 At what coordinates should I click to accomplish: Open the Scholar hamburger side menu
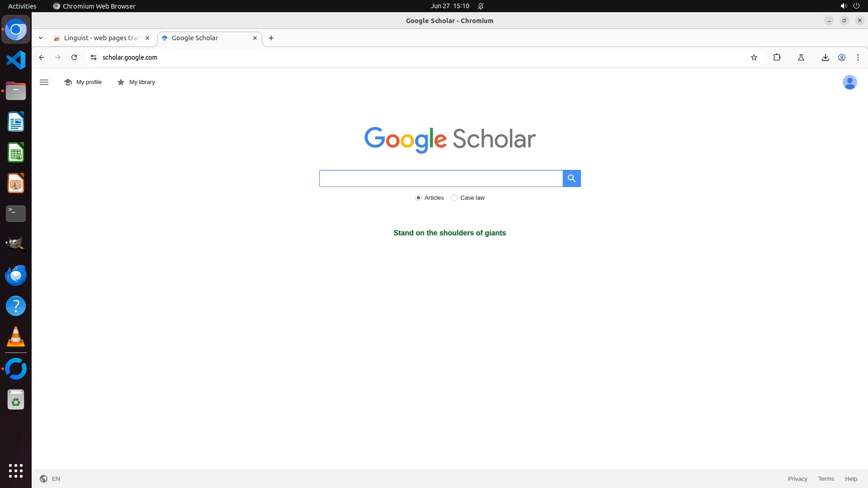pos(44,82)
